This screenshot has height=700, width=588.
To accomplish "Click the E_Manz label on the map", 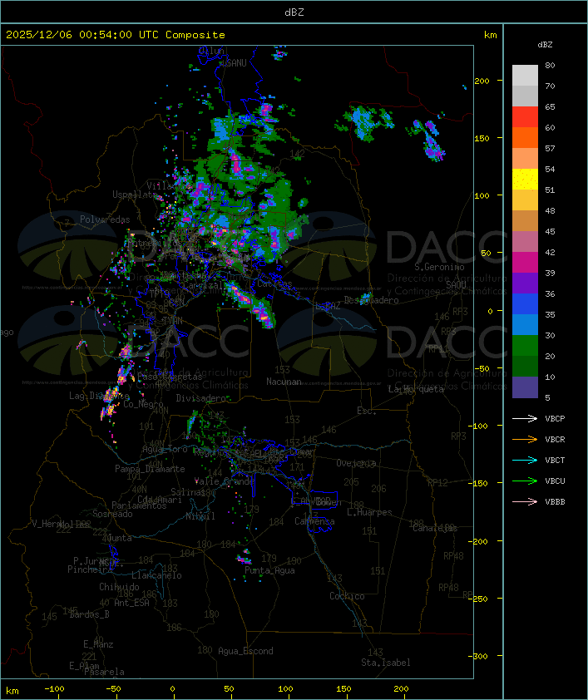I will coord(98,644).
